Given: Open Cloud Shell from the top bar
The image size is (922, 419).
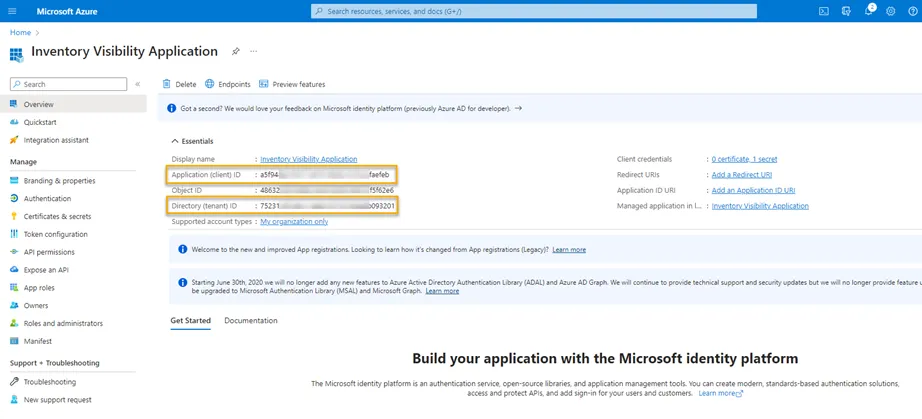Looking at the screenshot, I should [824, 11].
